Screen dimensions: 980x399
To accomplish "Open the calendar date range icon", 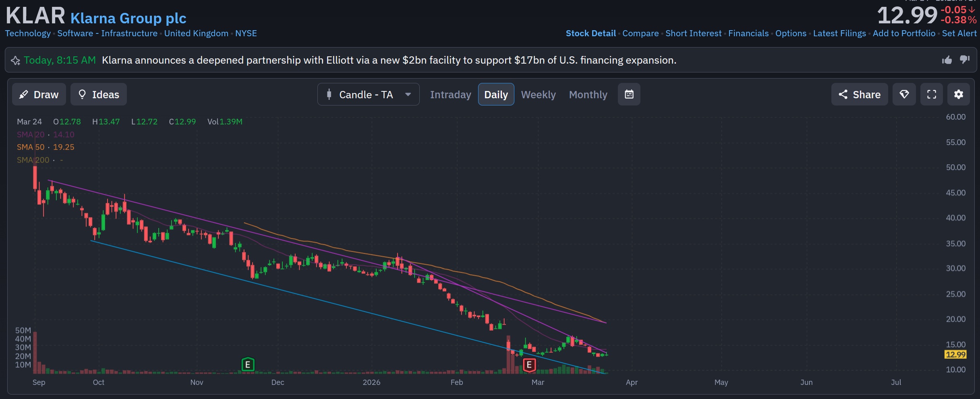I will point(629,94).
